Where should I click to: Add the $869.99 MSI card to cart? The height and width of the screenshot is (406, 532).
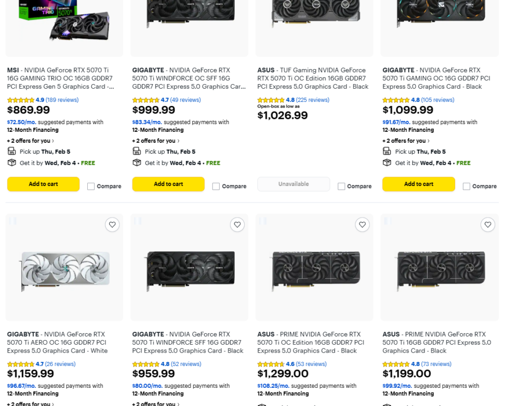tap(43, 184)
